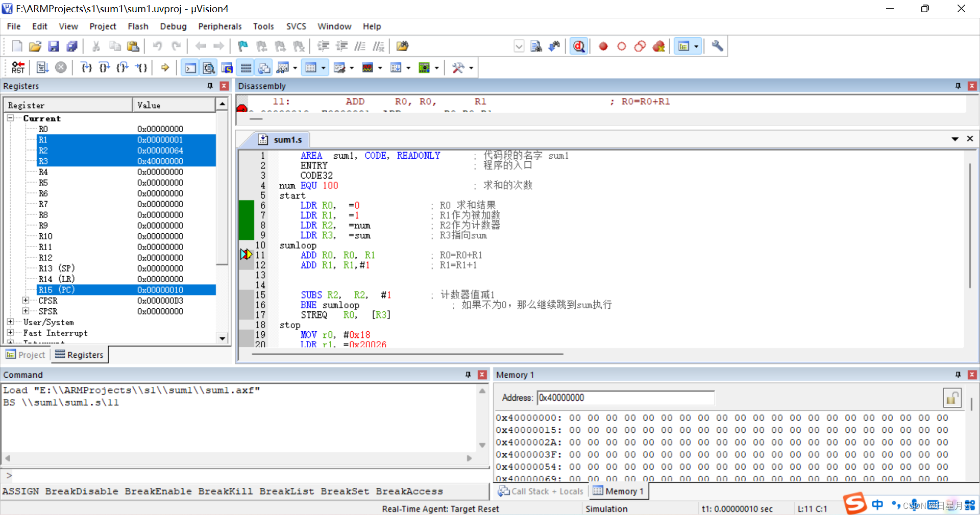Image resolution: width=980 pixels, height=515 pixels.
Task: Open the Toolbox dropdown arrow
Action: click(471, 67)
